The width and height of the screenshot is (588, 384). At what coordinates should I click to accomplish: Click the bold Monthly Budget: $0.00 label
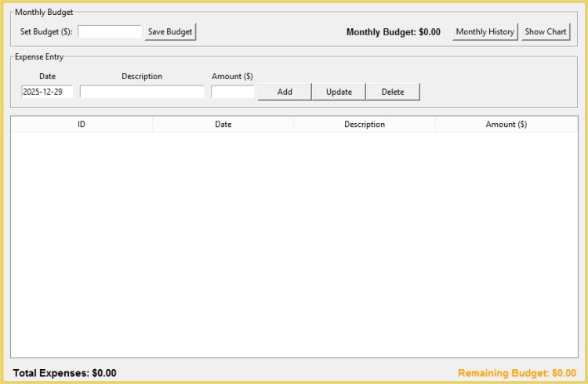click(x=393, y=32)
